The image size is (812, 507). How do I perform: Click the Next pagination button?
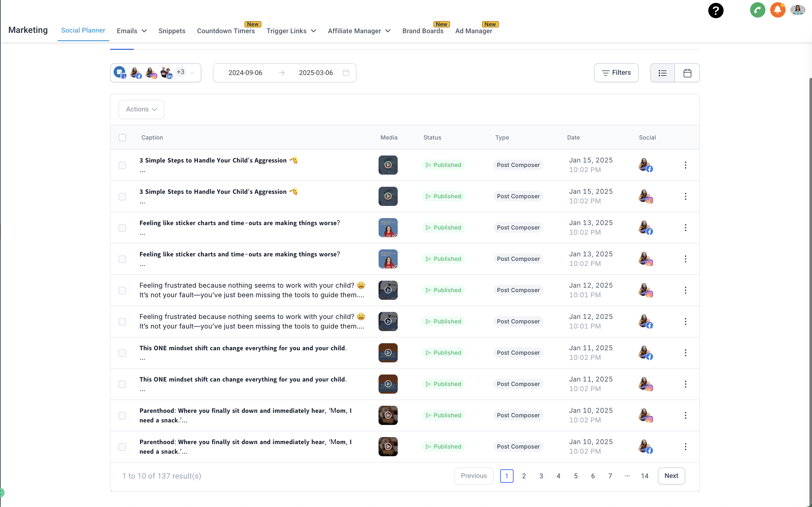click(x=671, y=476)
